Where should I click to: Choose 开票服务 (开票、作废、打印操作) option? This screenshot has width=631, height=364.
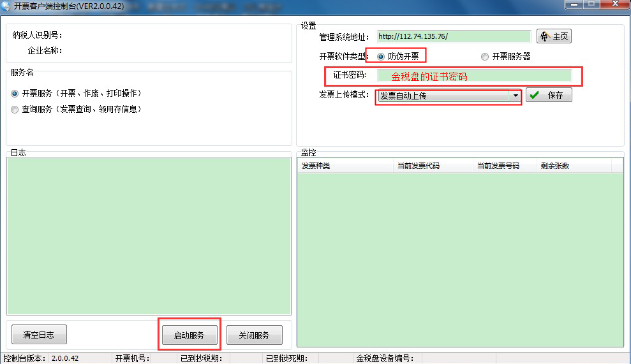coord(15,94)
